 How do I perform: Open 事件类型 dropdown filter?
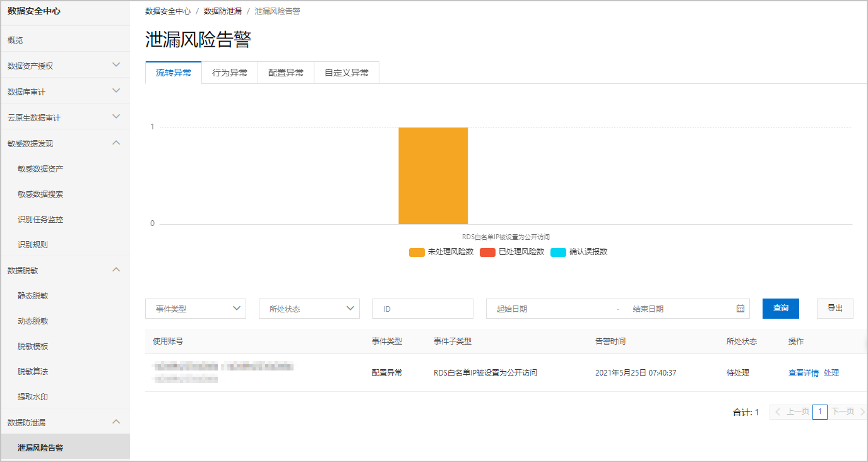pos(196,309)
